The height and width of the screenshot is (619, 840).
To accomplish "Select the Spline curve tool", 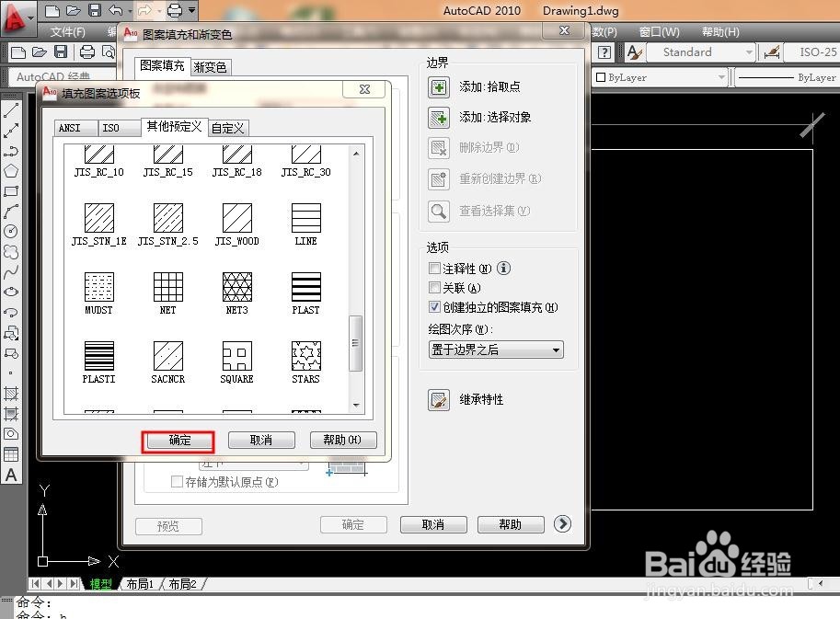I will pyautogui.click(x=11, y=272).
